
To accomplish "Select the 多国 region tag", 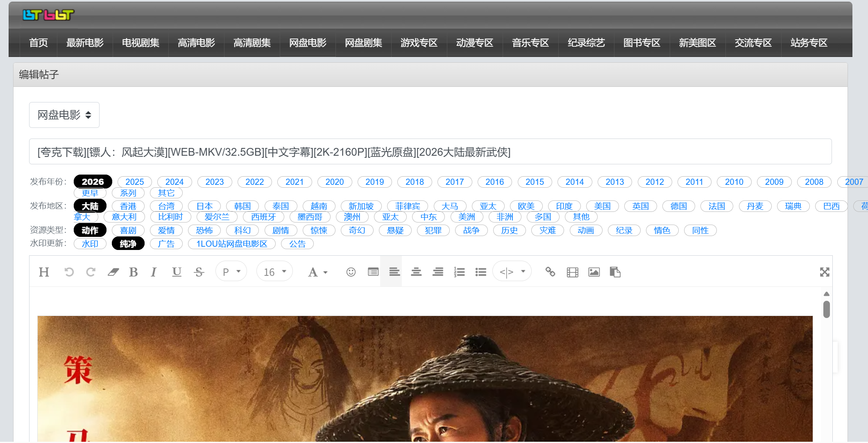I will (x=543, y=217).
